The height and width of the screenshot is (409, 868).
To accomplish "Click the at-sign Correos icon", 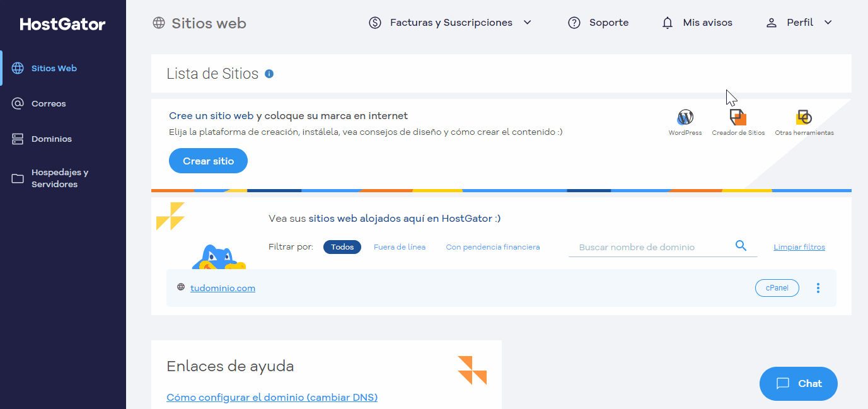I will pos(18,103).
